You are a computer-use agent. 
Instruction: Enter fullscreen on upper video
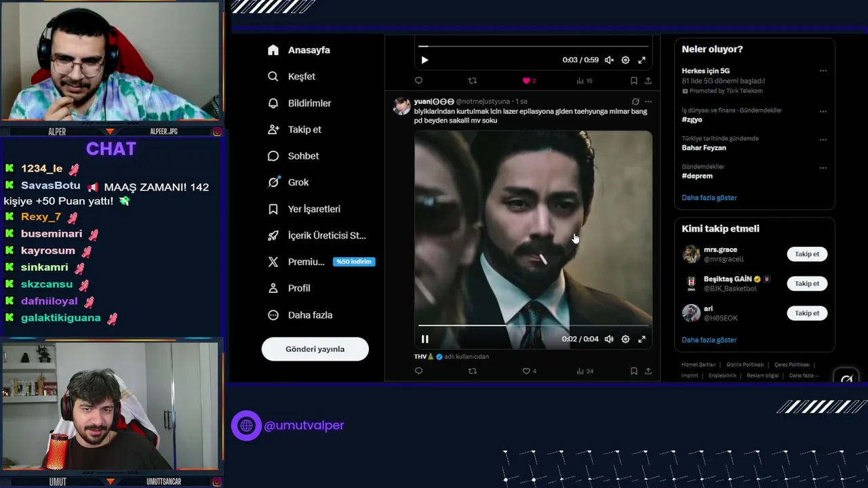coord(642,60)
